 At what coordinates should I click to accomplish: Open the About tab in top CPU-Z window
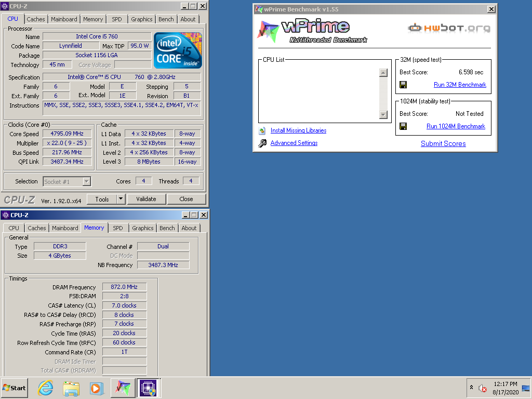[x=188, y=19]
